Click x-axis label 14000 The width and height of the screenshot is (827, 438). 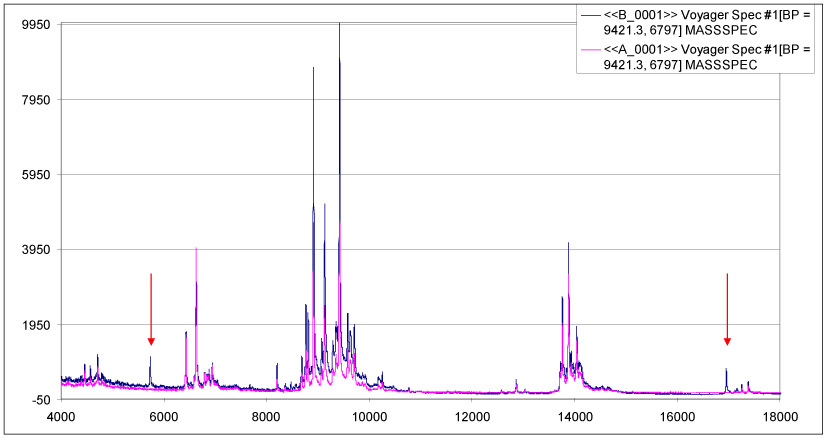click(574, 416)
